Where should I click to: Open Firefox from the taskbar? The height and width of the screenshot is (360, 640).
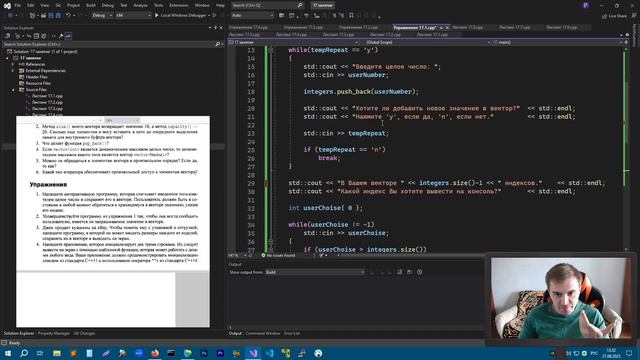pyautogui.click(x=155, y=353)
